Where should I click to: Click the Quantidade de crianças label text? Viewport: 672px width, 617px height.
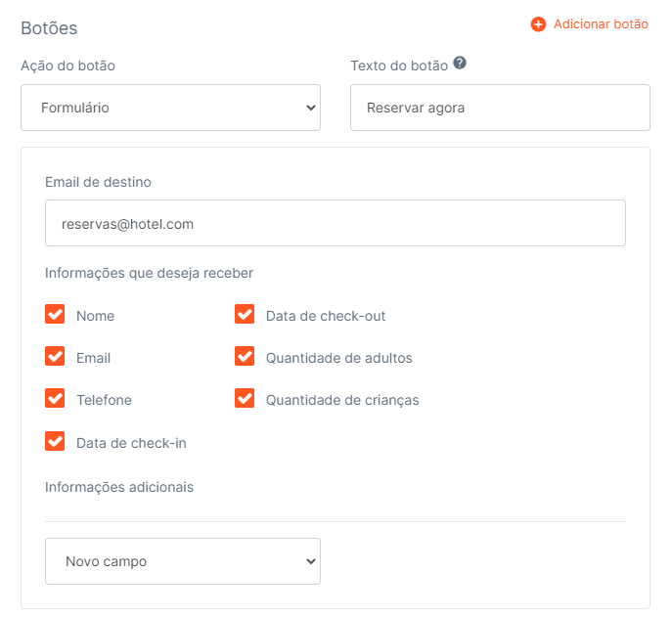click(x=342, y=400)
